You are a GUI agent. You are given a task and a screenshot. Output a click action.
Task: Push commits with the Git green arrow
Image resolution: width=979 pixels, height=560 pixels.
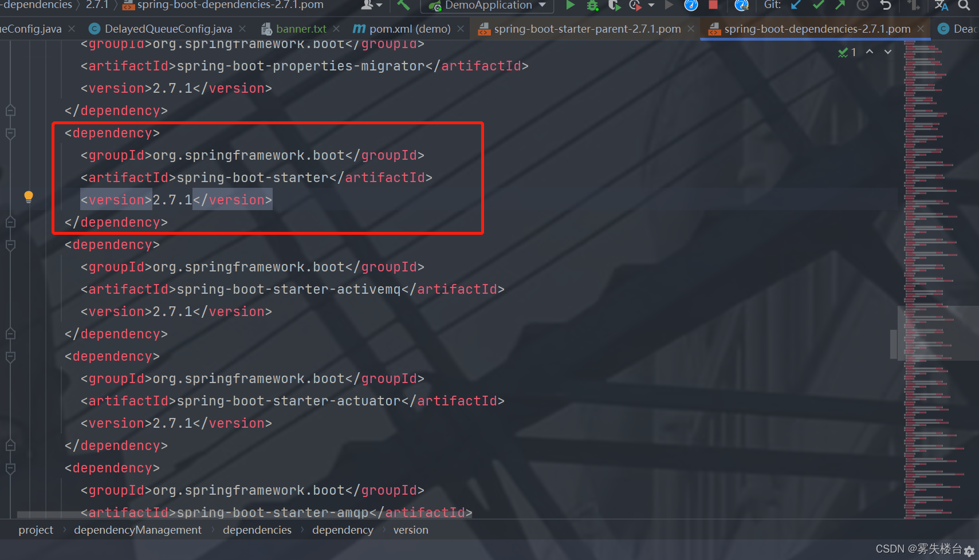[840, 5]
